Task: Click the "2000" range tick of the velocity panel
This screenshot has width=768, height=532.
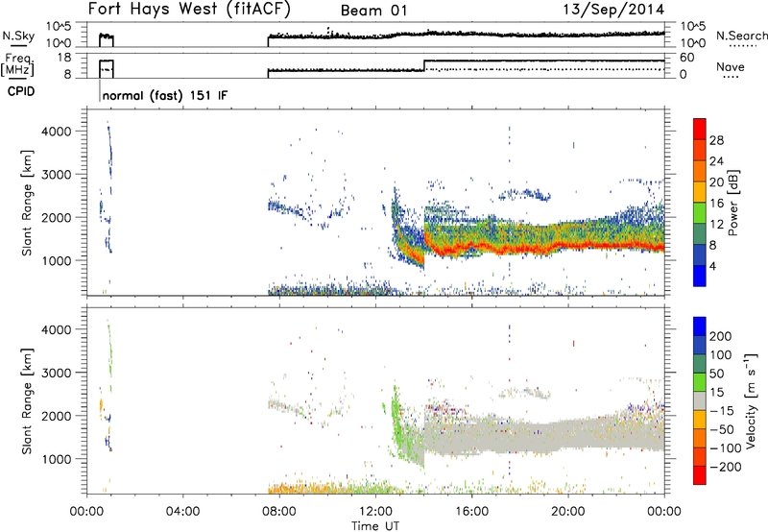Action: (56, 416)
